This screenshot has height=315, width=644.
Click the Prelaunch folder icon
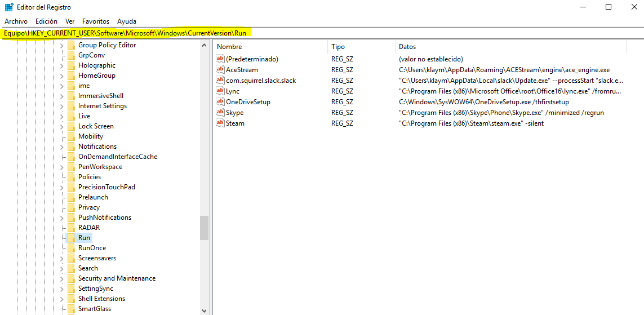71,197
